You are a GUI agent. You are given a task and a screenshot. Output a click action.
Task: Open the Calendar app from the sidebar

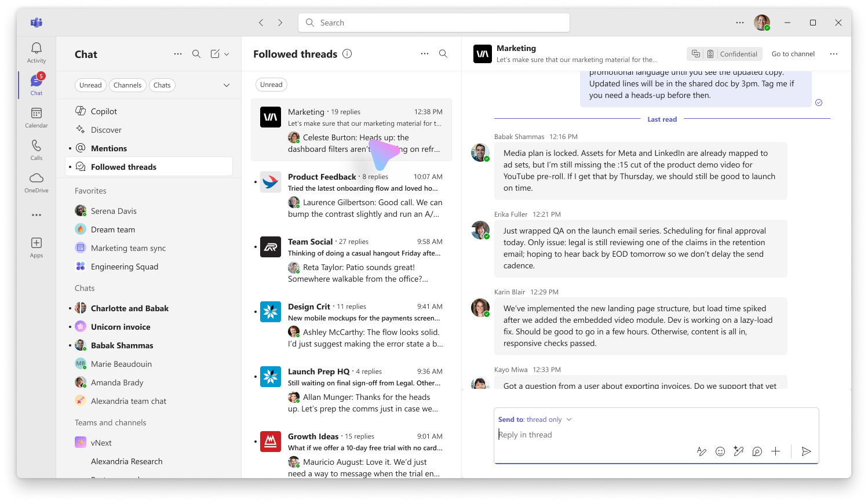pos(36,115)
